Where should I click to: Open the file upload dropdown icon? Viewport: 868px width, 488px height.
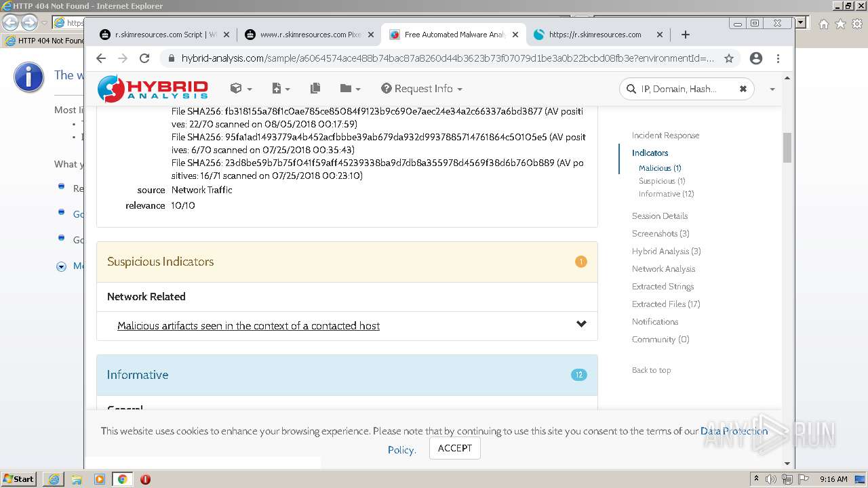(x=280, y=89)
